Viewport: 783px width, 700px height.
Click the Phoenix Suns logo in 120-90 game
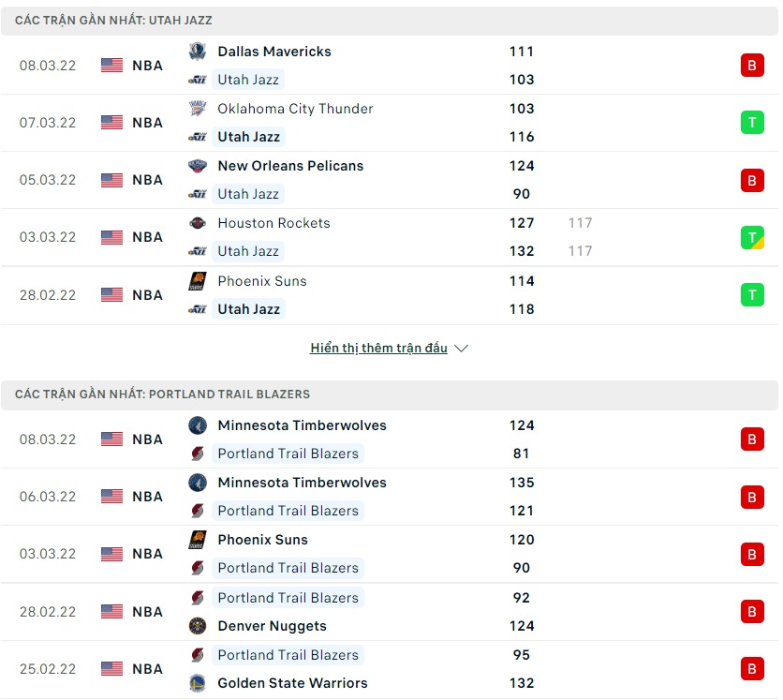(x=197, y=540)
